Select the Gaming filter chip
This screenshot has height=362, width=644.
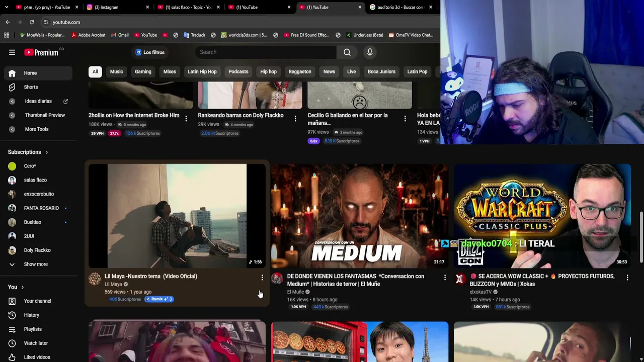143,72
